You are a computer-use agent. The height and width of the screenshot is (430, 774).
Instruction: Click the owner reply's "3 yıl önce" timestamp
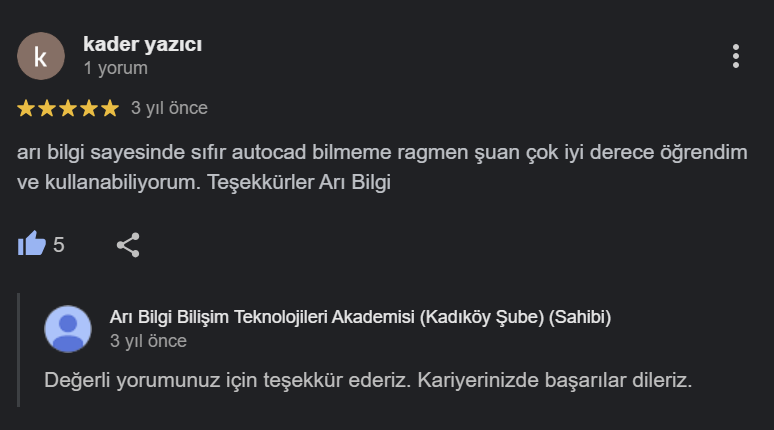[148, 341]
